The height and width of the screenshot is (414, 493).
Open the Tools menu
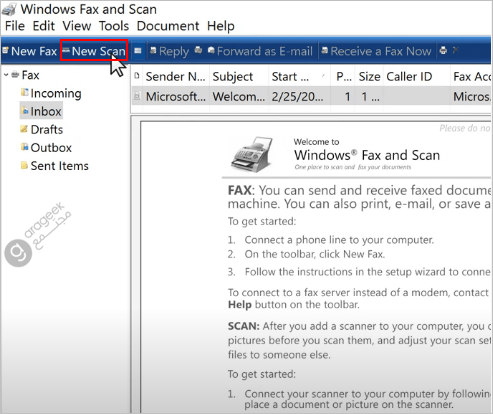pos(114,26)
